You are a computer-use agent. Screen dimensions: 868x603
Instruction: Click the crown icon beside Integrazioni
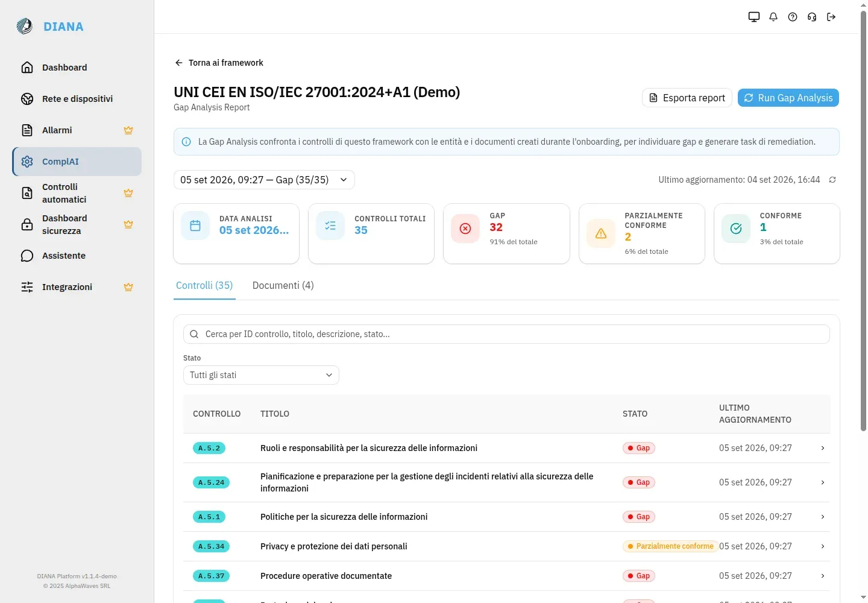[128, 287]
